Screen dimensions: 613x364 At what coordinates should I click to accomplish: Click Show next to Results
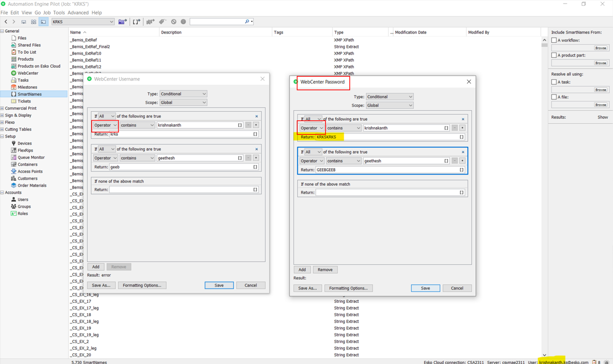click(x=603, y=117)
